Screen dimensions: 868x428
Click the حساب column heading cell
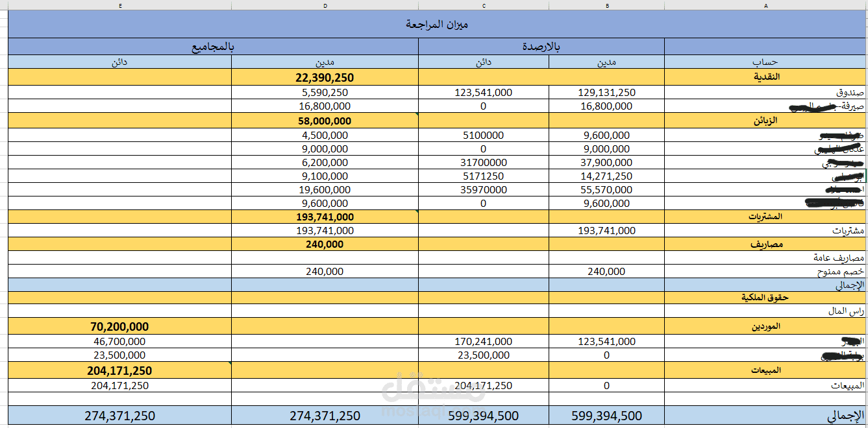(766, 62)
